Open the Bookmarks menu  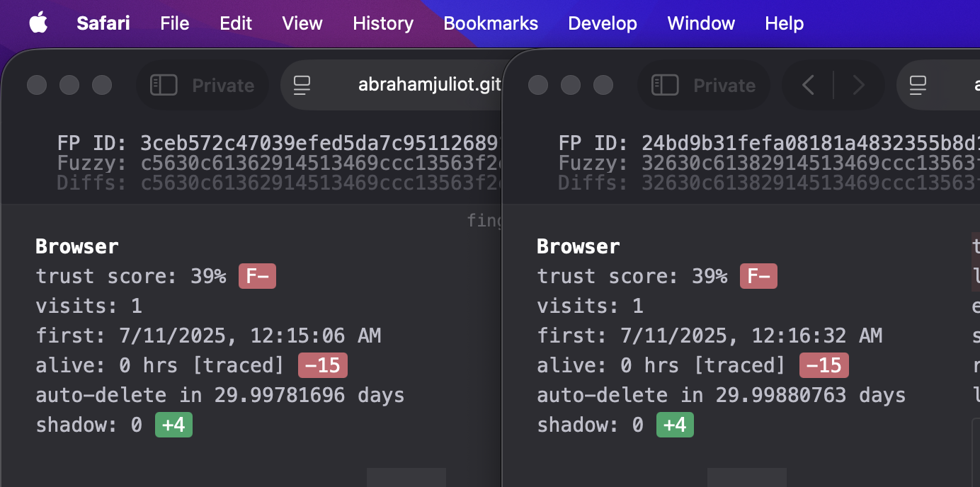[x=491, y=23]
